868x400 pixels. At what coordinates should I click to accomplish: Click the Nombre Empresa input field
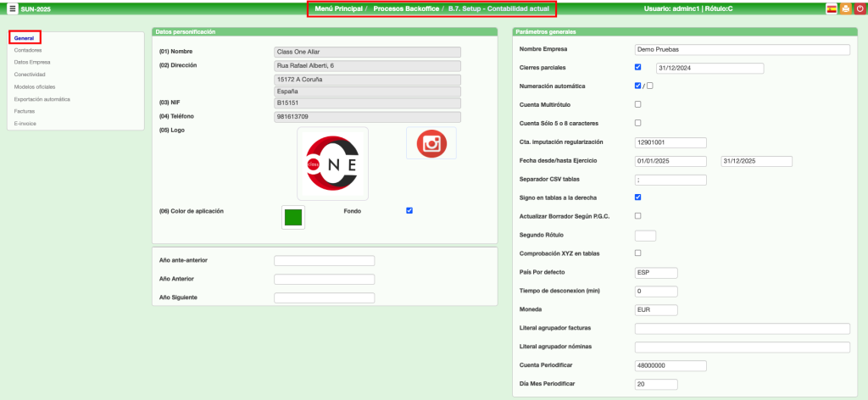click(x=742, y=49)
